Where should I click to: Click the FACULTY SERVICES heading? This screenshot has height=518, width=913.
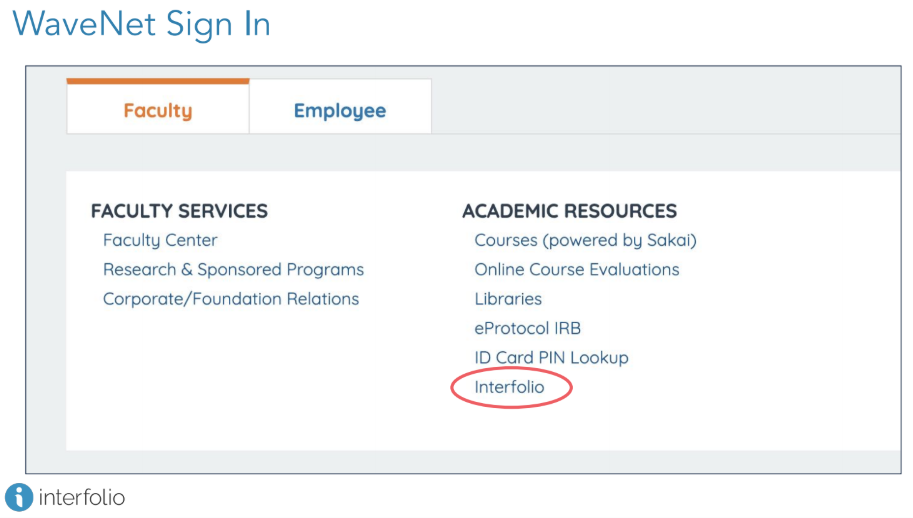coord(179,211)
